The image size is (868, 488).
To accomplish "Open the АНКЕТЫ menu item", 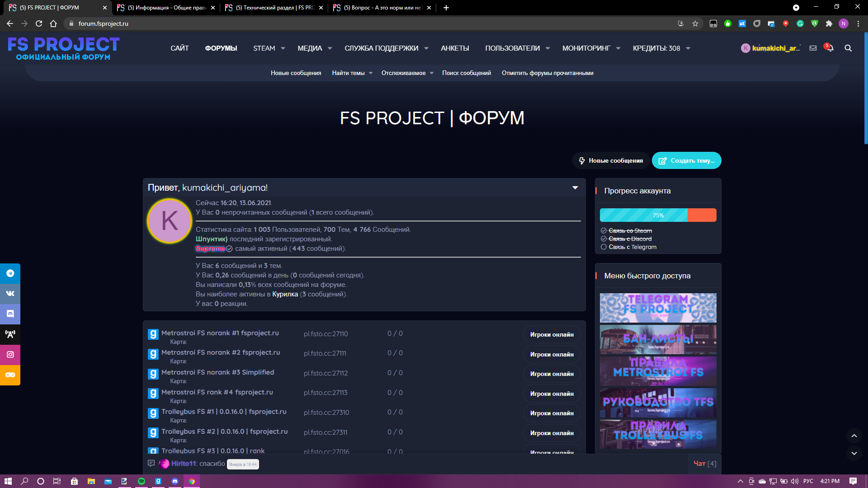I will (x=455, y=48).
